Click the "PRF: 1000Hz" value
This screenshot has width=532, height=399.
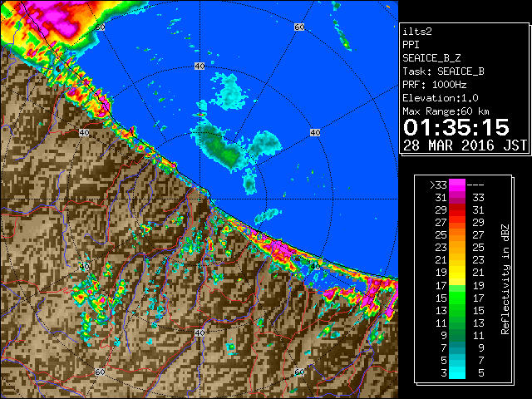[x=435, y=85]
